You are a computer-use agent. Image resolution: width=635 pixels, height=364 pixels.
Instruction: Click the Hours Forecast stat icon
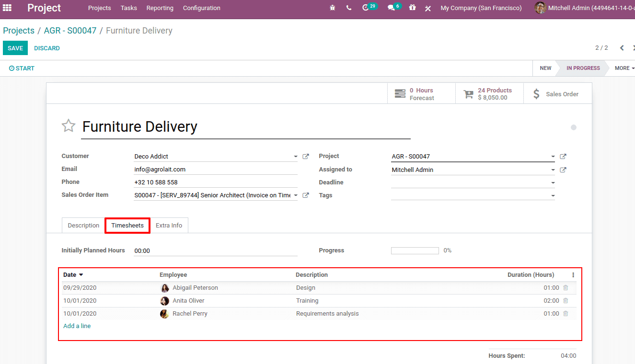[400, 94]
